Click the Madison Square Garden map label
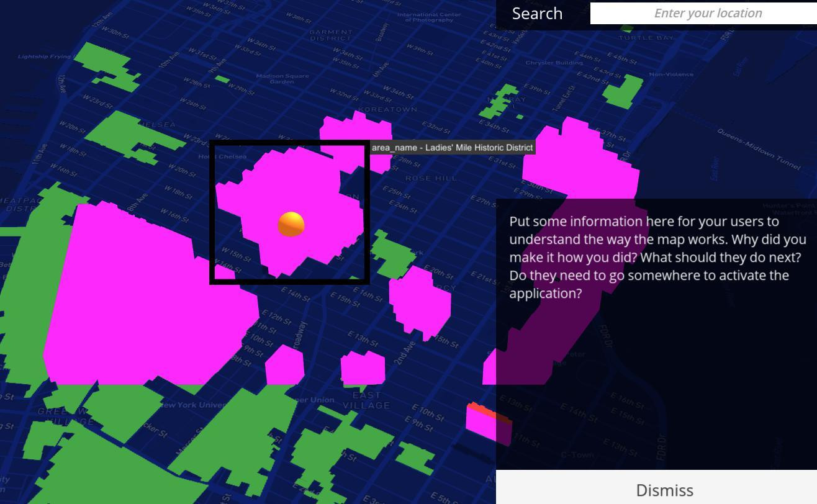This screenshot has width=817, height=504. [282, 79]
